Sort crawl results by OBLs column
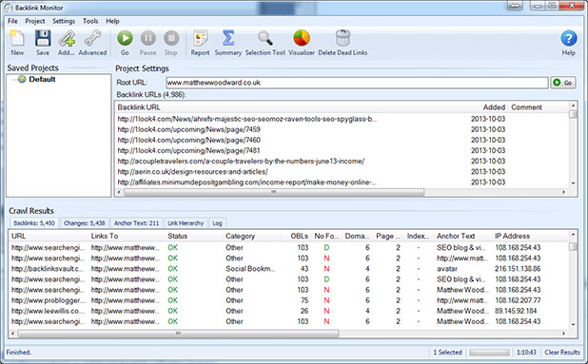Viewport: 588px width, 364px height. (x=296, y=236)
